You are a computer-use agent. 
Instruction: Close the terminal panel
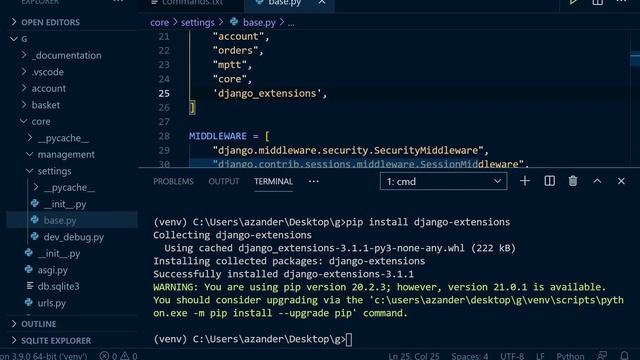click(x=621, y=181)
